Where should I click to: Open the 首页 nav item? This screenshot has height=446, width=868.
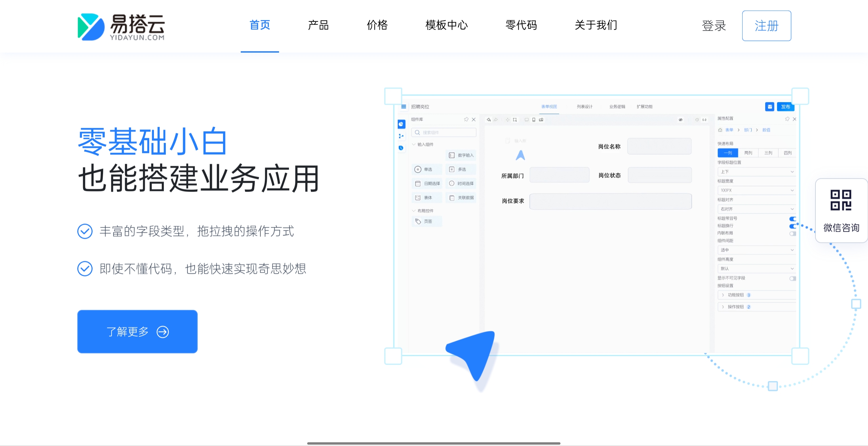point(260,25)
